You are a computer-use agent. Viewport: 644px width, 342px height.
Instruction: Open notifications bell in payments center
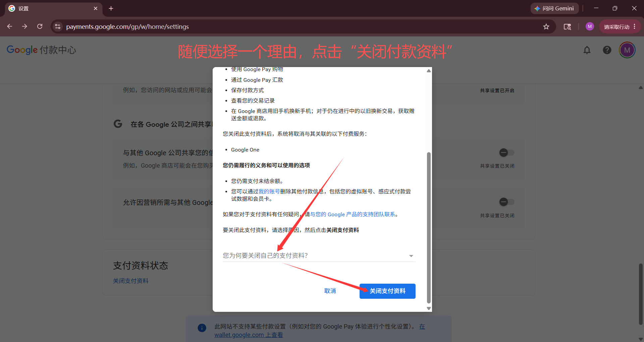click(x=587, y=50)
